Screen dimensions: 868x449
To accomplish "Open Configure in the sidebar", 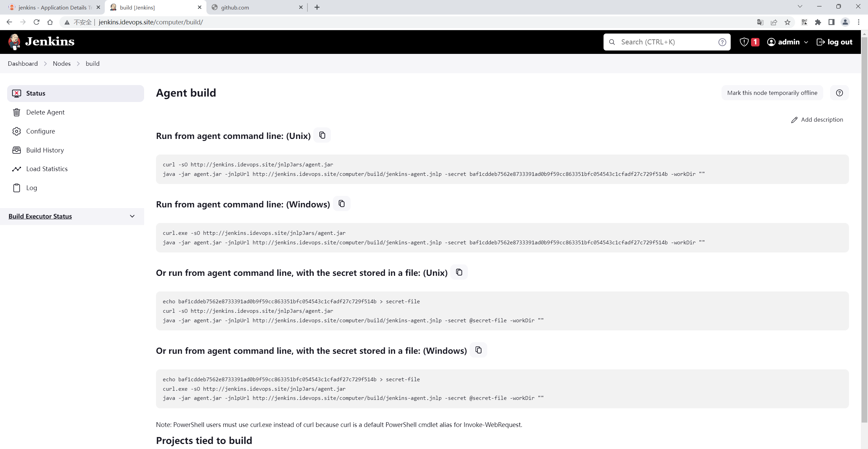I will pos(75,131).
